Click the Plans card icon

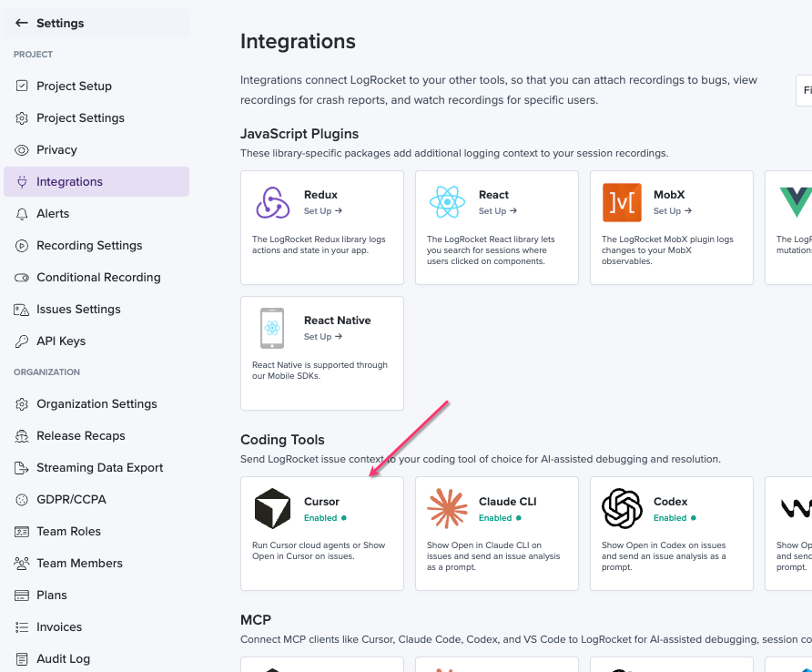click(22, 596)
